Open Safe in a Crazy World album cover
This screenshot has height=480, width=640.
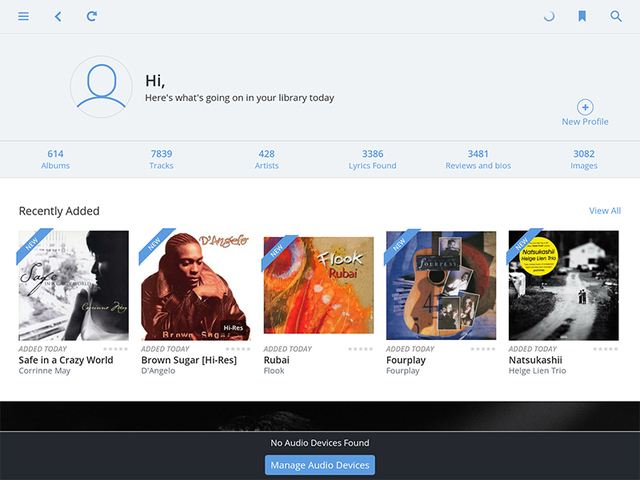click(x=73, y=285)
